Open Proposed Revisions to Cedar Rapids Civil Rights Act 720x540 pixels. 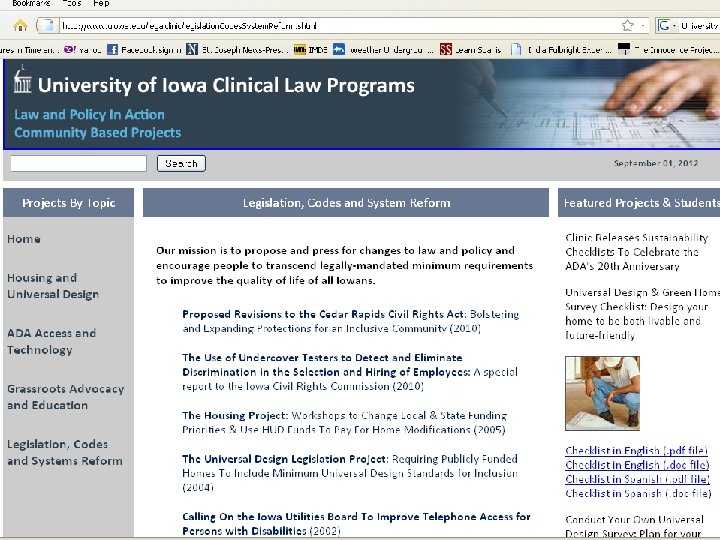click(x=350, y=321)
